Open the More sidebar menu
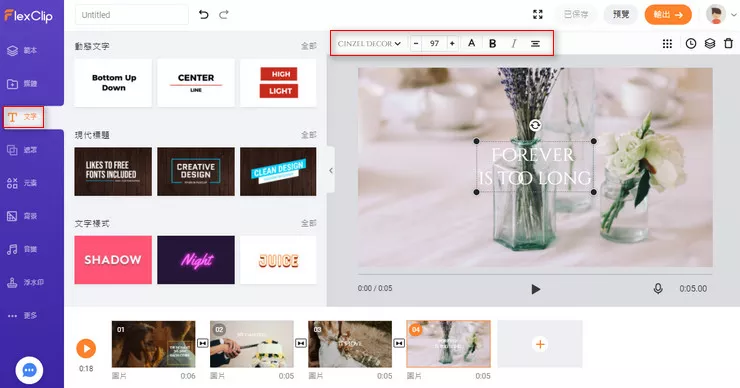 click(22, 315)
